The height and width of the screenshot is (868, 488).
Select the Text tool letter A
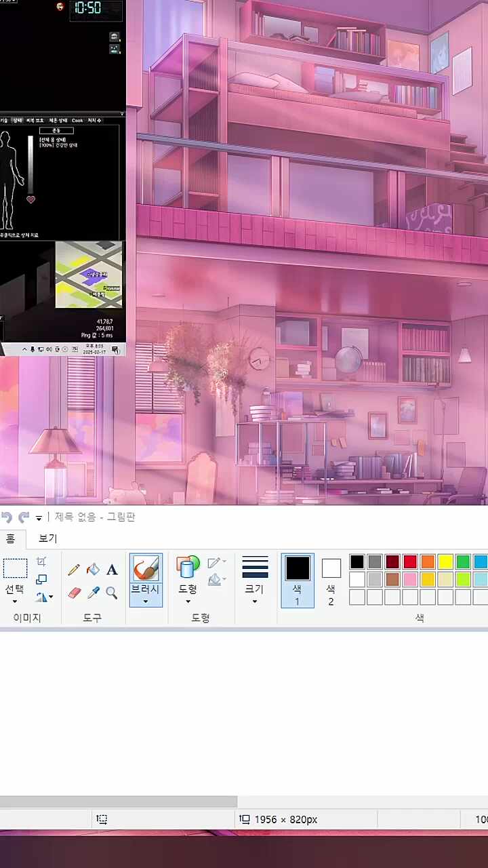(112, 570)
